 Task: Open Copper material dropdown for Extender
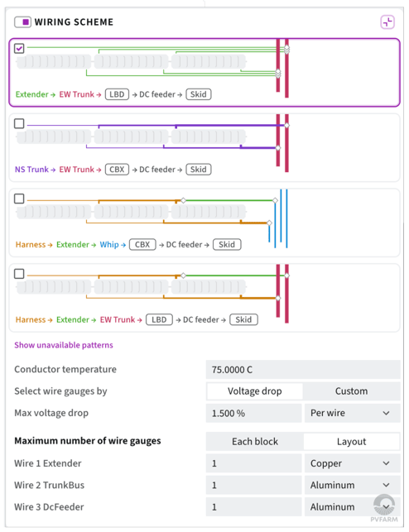click(353, 463)
